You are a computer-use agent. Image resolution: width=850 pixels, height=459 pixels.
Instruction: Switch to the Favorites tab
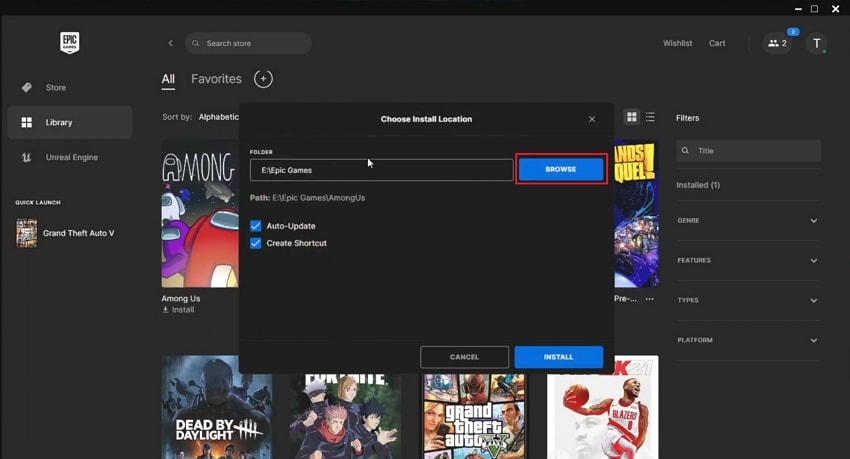(x=216, y=79)
